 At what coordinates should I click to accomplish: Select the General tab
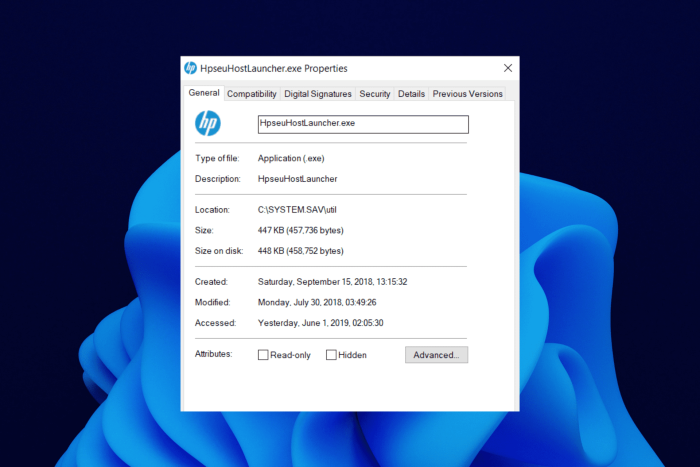204,93
